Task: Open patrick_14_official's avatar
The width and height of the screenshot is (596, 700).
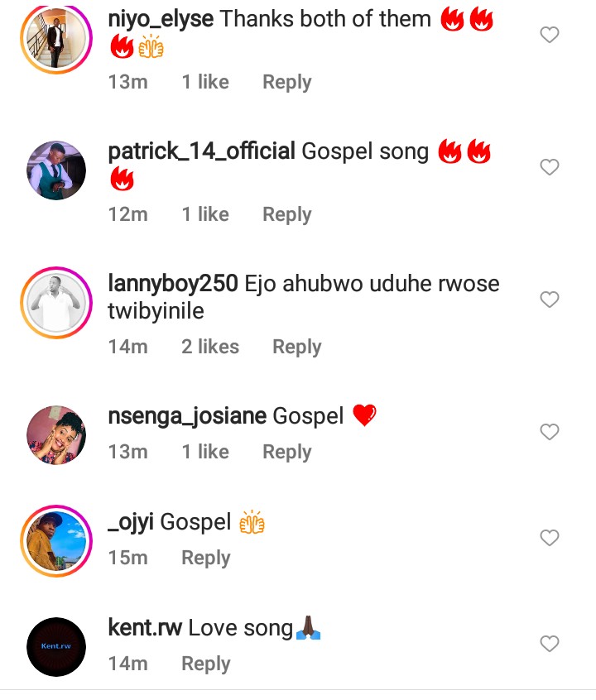Action: [56, 170]
